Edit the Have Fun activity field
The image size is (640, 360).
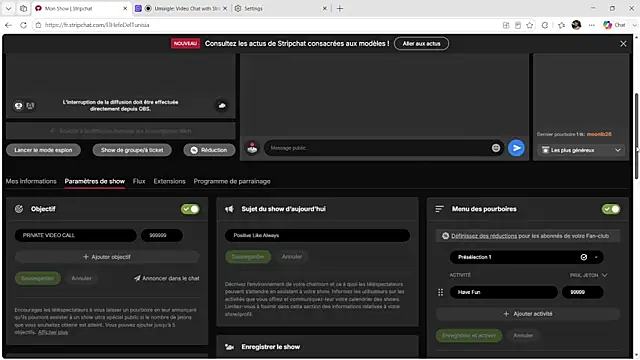[503, 292]
